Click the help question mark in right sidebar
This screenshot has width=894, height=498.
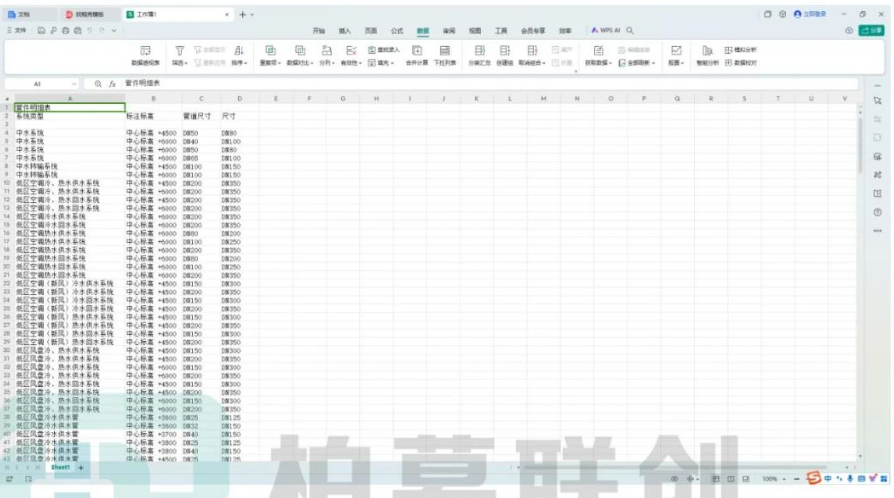point(877,212)
